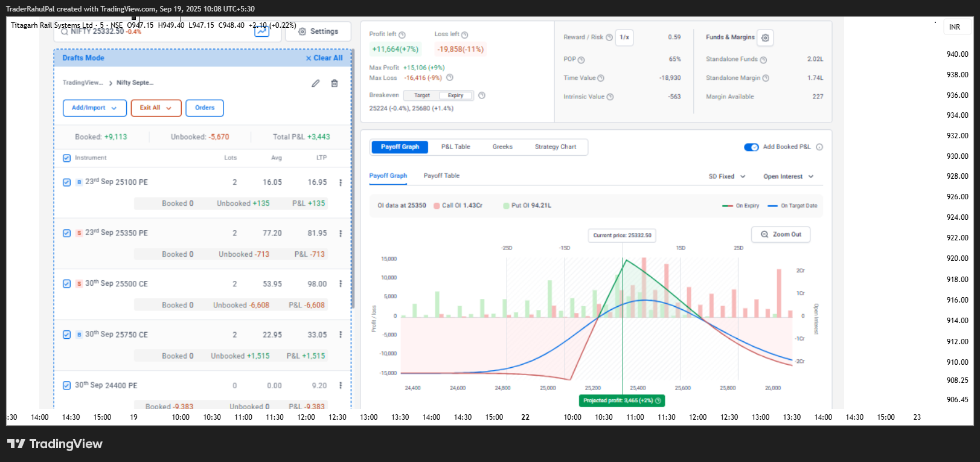Toggle the select-all Instrument checkbox
Screen dimensions: 980x462
click(67, 158)
